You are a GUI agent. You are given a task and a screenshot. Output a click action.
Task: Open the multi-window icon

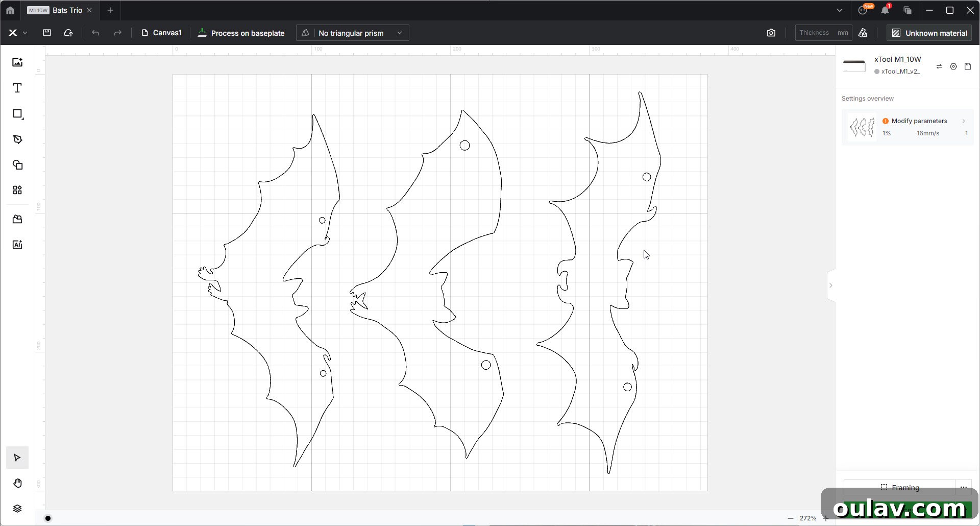point(907,10)
